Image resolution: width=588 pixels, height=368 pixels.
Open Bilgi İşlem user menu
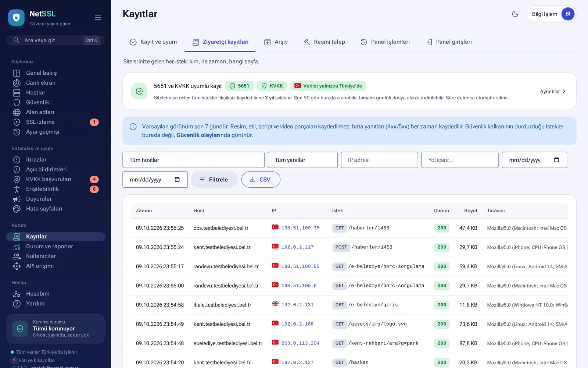[551, 14]
